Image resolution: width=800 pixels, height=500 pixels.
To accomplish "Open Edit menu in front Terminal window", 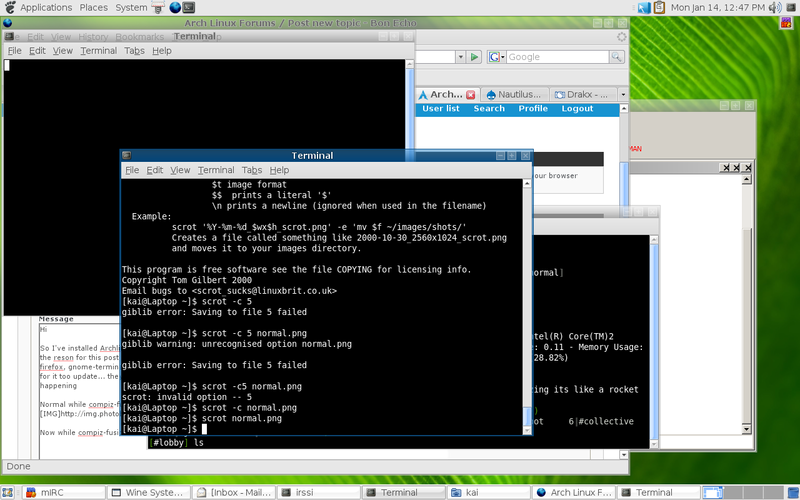I will [x=155, y=170].
